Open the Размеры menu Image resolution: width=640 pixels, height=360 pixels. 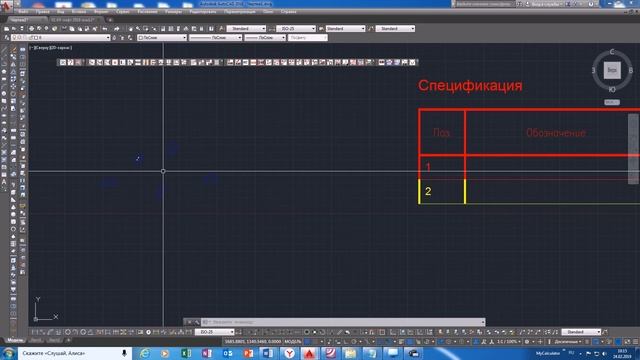tap(173, 12)
